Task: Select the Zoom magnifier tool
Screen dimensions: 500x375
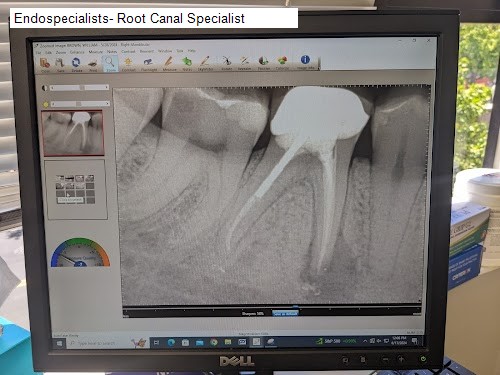Action: click(x=110, y=64)
